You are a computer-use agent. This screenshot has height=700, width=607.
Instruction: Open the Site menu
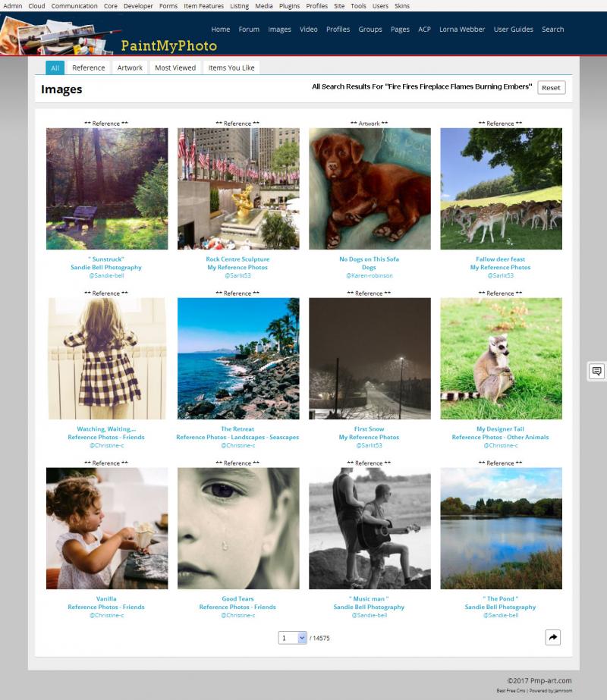click(x=339, y=6)
